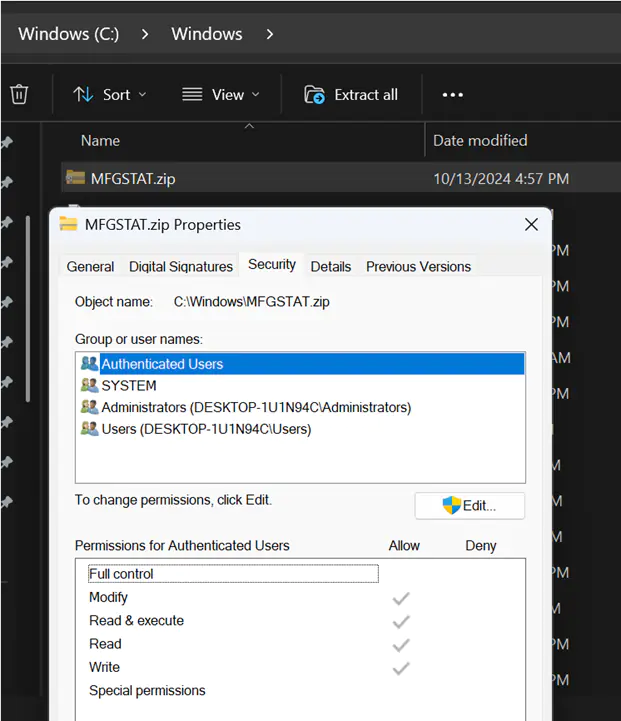This screenshot has width=621, height=721.
Task: Open the Previous Versions tab
Action: [x=418, y=266]
